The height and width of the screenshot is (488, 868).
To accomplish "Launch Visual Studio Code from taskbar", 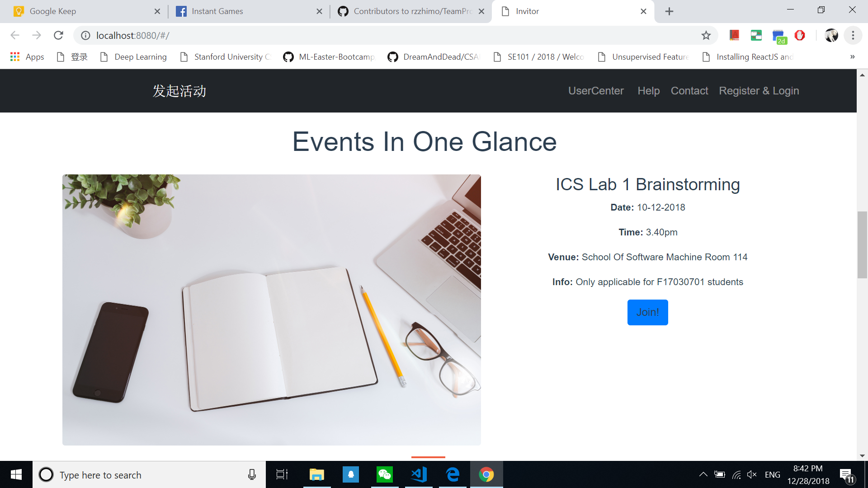I will (419, 474).
